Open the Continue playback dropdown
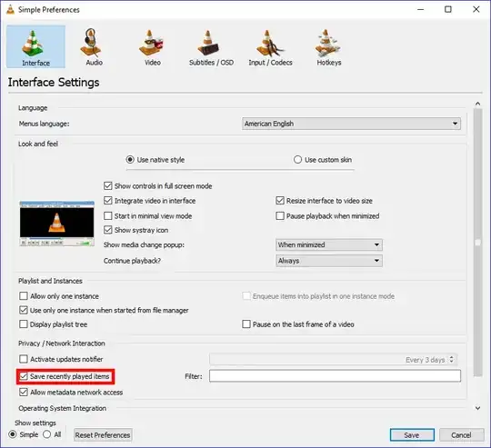 329,261
